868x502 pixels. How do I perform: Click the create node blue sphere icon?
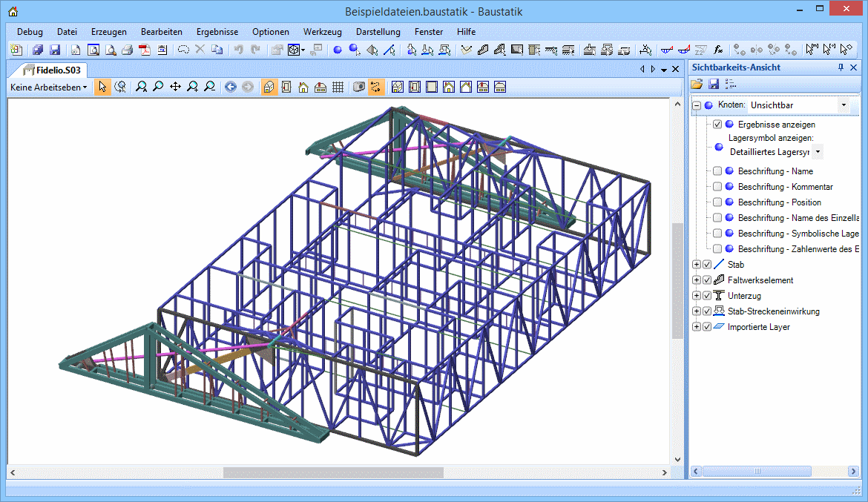tap(337, 50)
